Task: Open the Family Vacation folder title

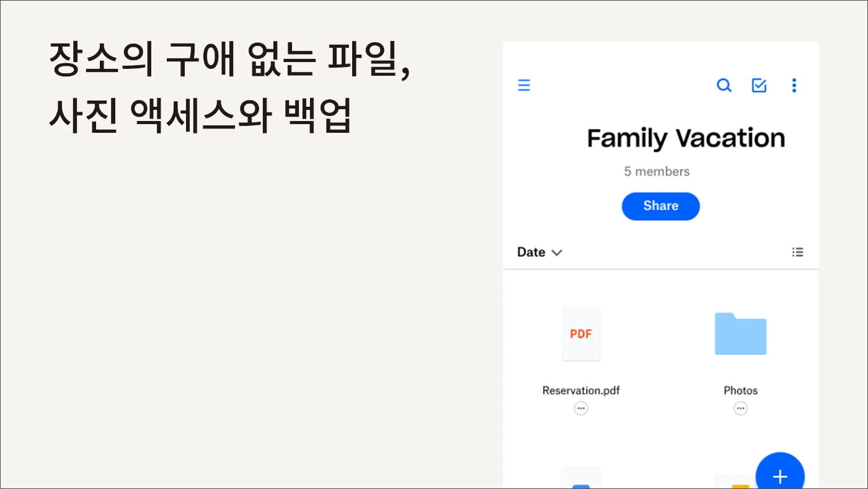Action: tap(686, 138)
